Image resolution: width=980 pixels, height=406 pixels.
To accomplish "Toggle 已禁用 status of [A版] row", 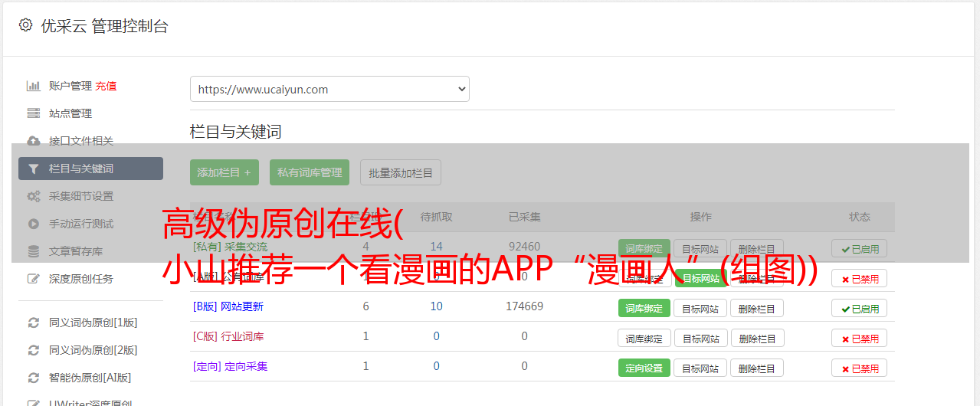I will 860,279.
